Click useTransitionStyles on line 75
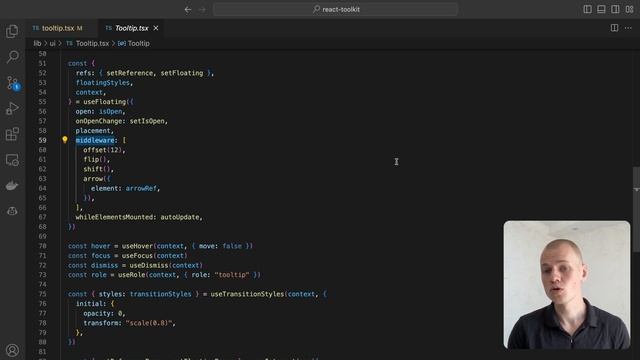This screenshot has width=640, height=360. tap(247, 294)
